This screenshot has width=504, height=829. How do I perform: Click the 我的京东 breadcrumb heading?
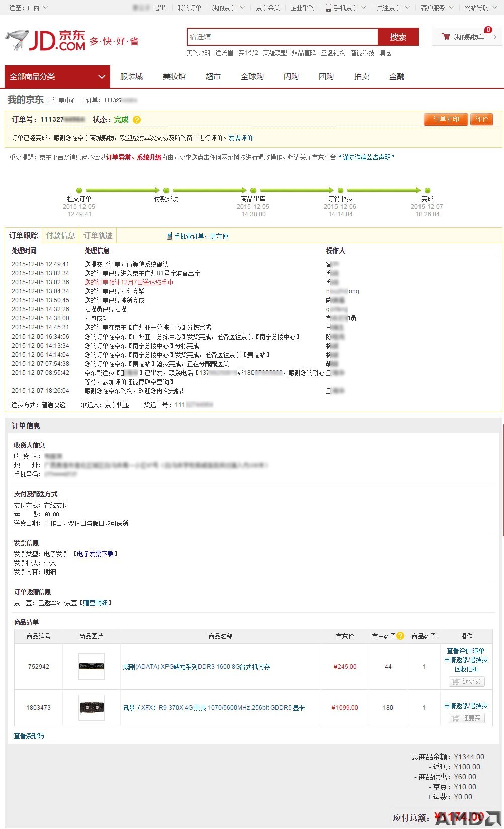(x=26, y=100)
